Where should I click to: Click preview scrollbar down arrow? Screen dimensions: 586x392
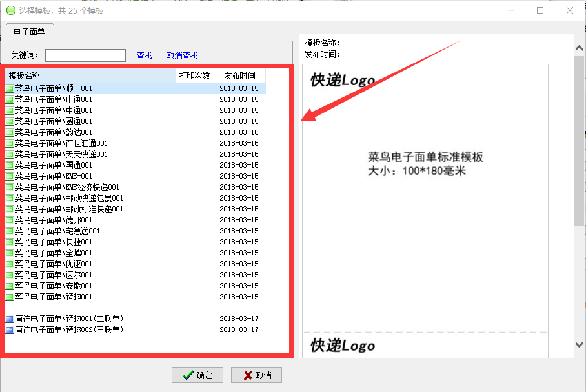pos(580,344)
